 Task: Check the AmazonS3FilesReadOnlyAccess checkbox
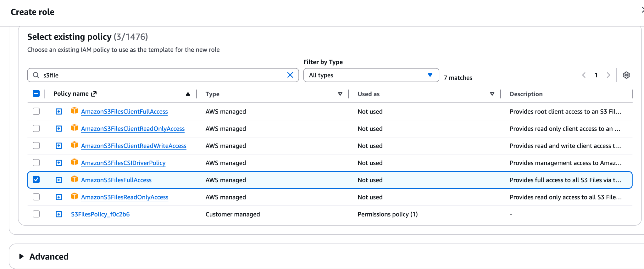point(36,197)
